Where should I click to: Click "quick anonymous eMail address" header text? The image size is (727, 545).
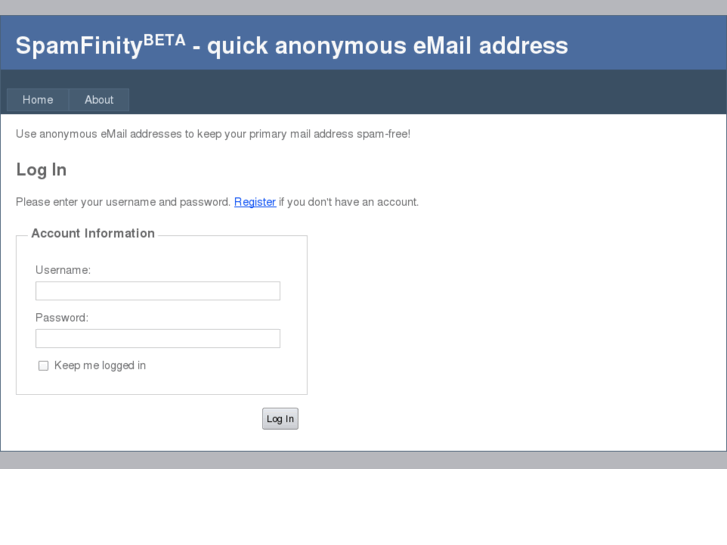387,46
